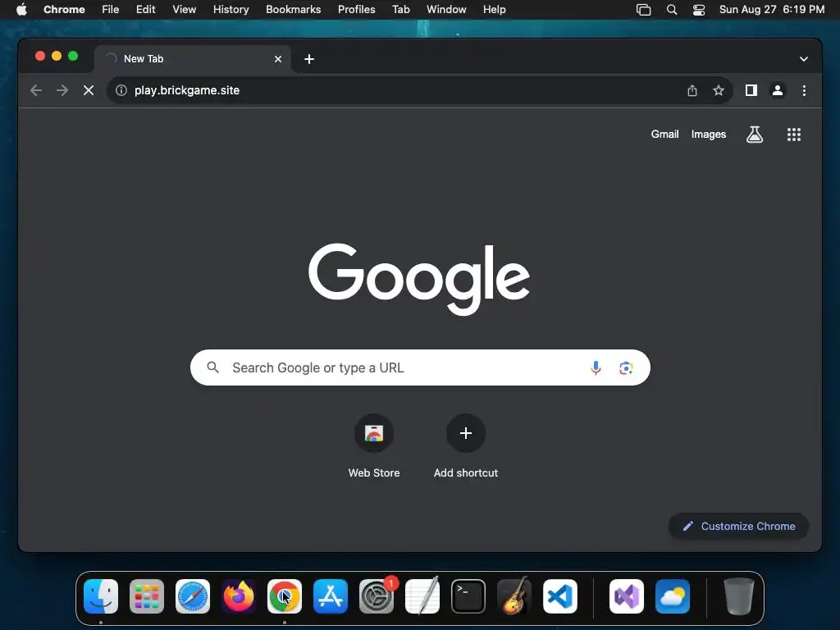840x630 pixels.
Task: Click the date and time in the menu bar
Action: 771,10
